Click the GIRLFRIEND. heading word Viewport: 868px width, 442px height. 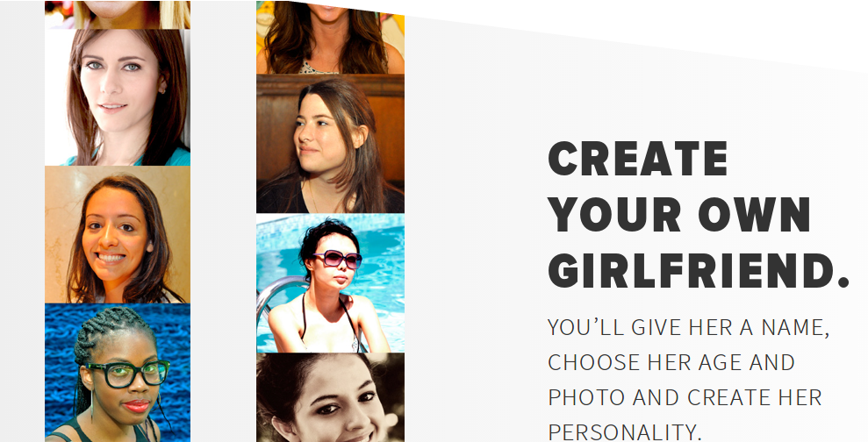pos(699,270)
